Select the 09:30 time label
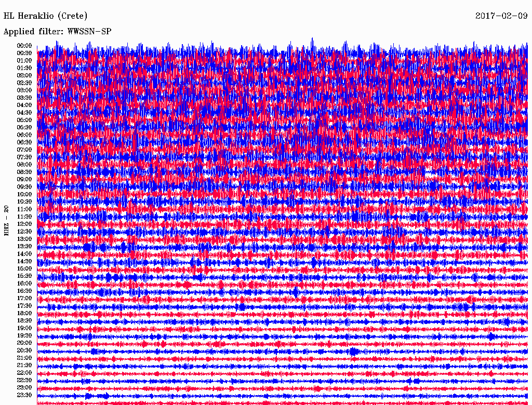This screenshot has width=532, height=405. (24, 187)
